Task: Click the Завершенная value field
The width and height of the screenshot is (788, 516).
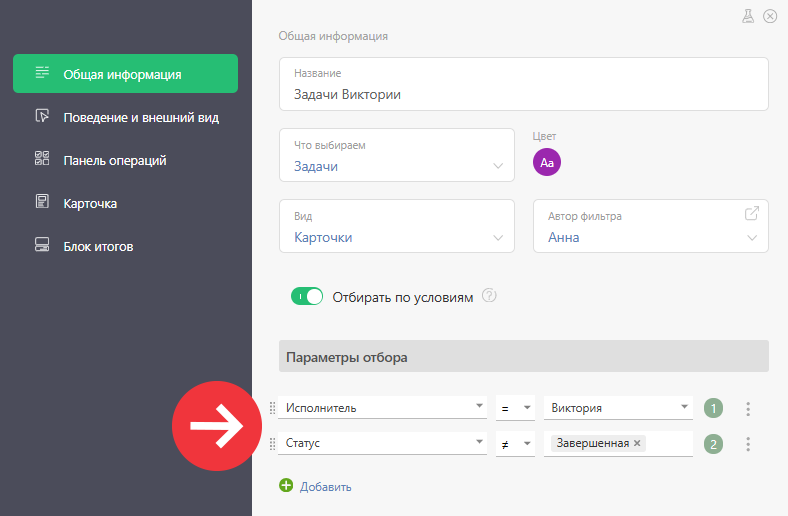Action: click(x=618, y=444)
